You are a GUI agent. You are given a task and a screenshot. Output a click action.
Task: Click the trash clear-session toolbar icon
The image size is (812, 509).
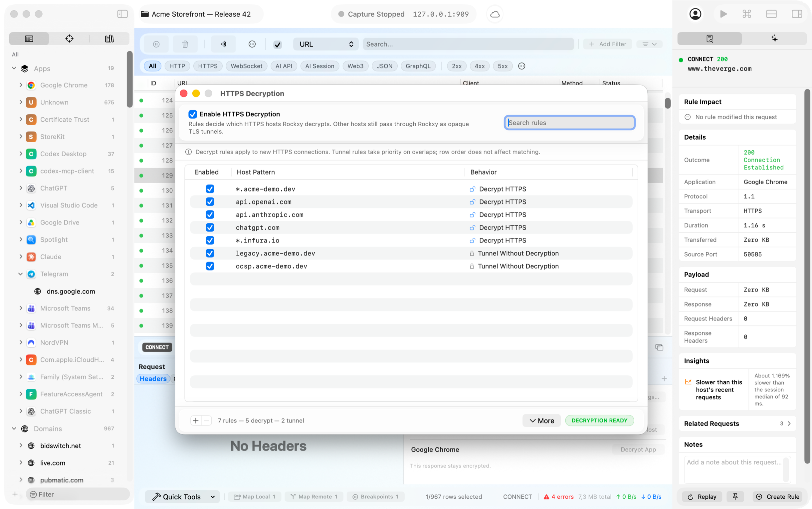[x=185, y=44]
